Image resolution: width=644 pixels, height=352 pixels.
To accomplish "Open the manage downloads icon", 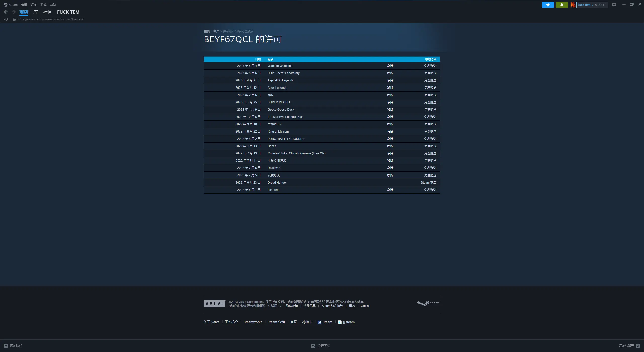I will 313,346.
